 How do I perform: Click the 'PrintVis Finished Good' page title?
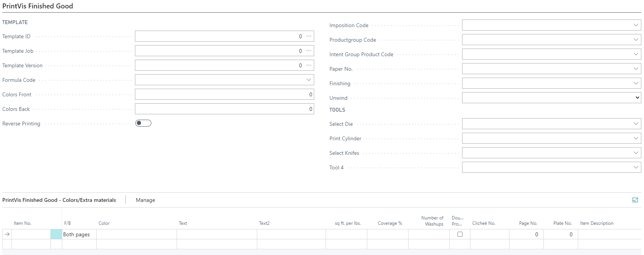click(x=37, y=6)
